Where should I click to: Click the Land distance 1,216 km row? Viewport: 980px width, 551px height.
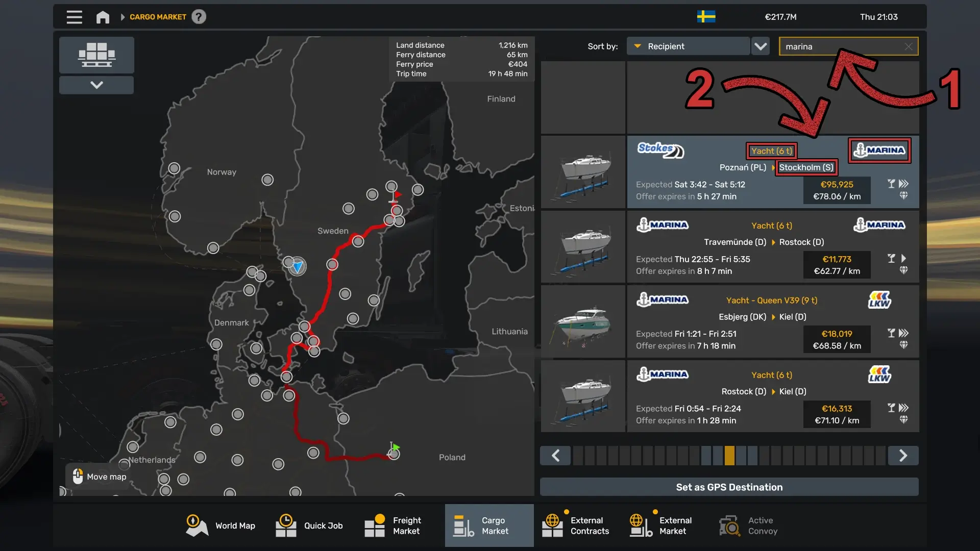point(461,45)
